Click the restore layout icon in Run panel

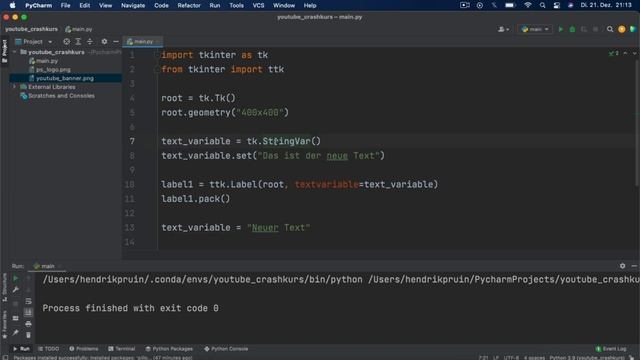(16, 318)
